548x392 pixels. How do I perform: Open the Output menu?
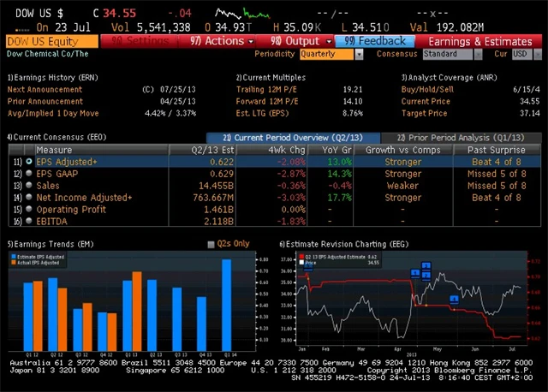point(295,41)
